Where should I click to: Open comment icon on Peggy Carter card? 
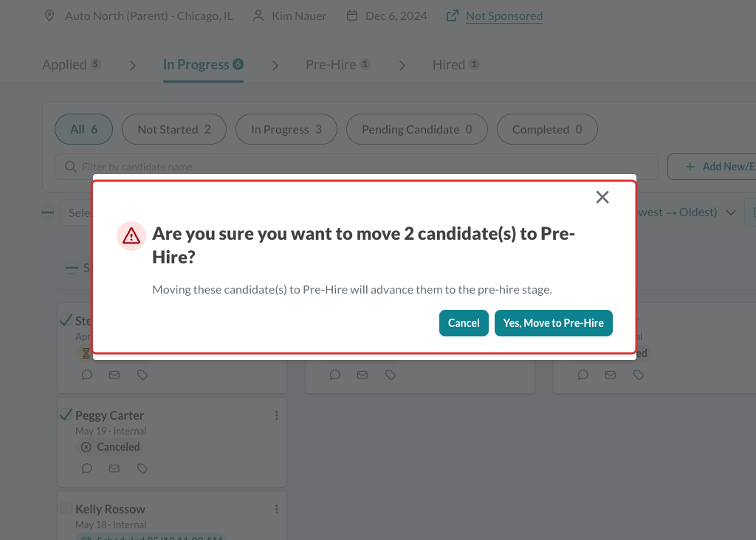[x=87, y=468]
